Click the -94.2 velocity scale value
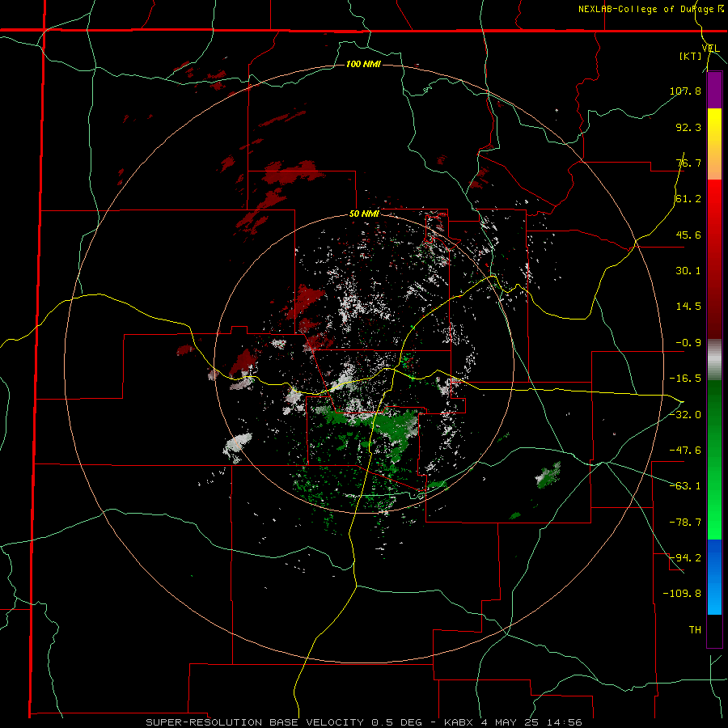Screen dimensions: 728x728 [x=685, y=558]
